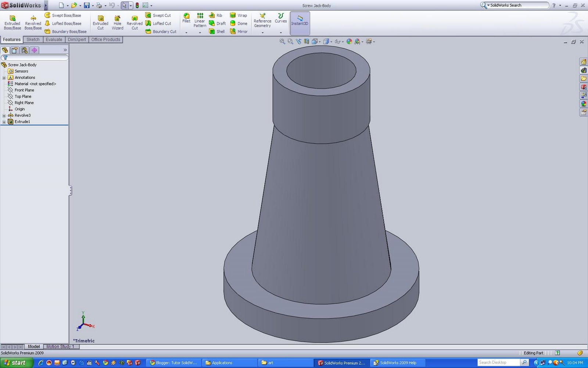Open the Reference Geometry tool
This screenshot has height=368, width=588.
pos(262,20)
